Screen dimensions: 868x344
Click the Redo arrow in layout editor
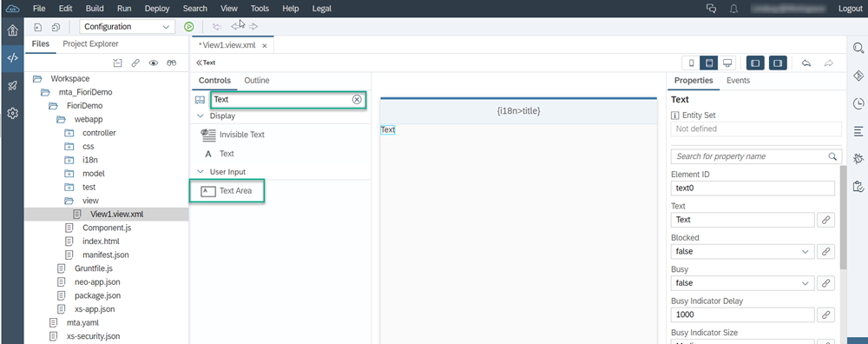coord(829,63)
